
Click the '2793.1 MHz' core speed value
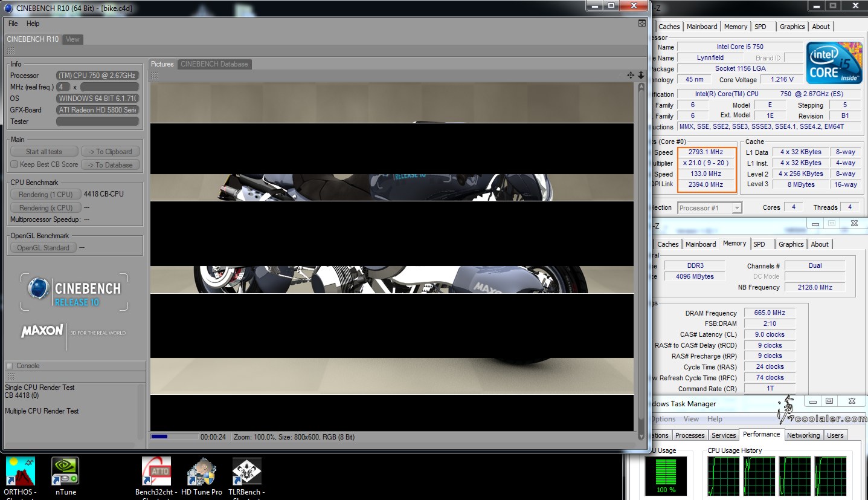706,152
